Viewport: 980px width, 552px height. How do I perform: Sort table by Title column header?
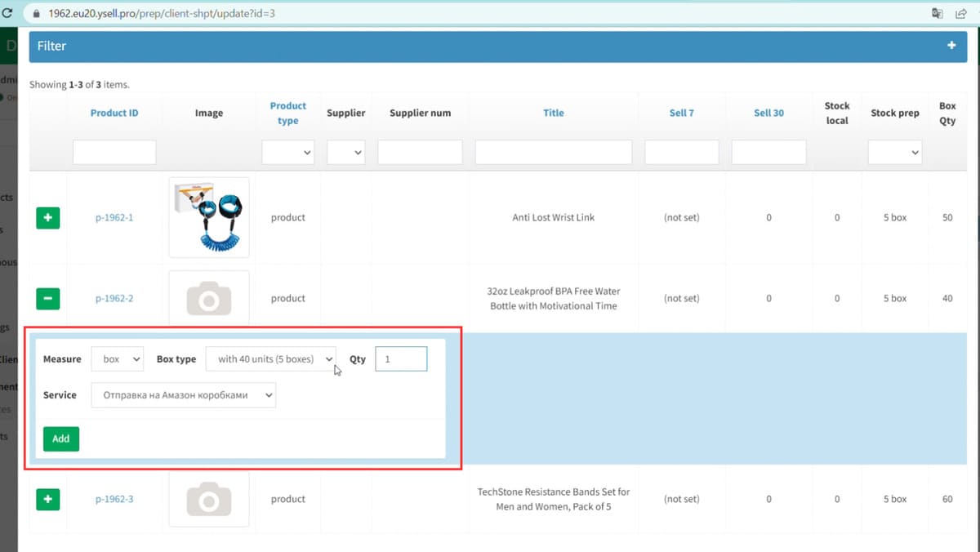pyautogui.click(x=553, y=113)
